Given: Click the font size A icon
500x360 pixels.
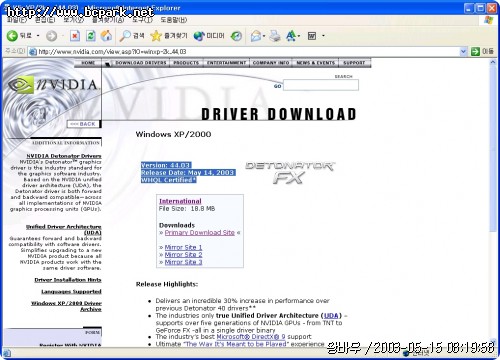Looking at the screenshot, I should [291, 36].
